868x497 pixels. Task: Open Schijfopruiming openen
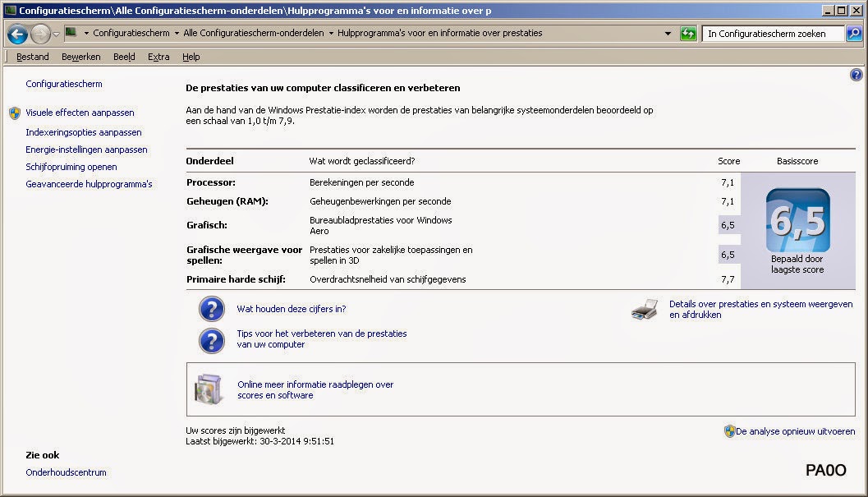click(71, 167)
